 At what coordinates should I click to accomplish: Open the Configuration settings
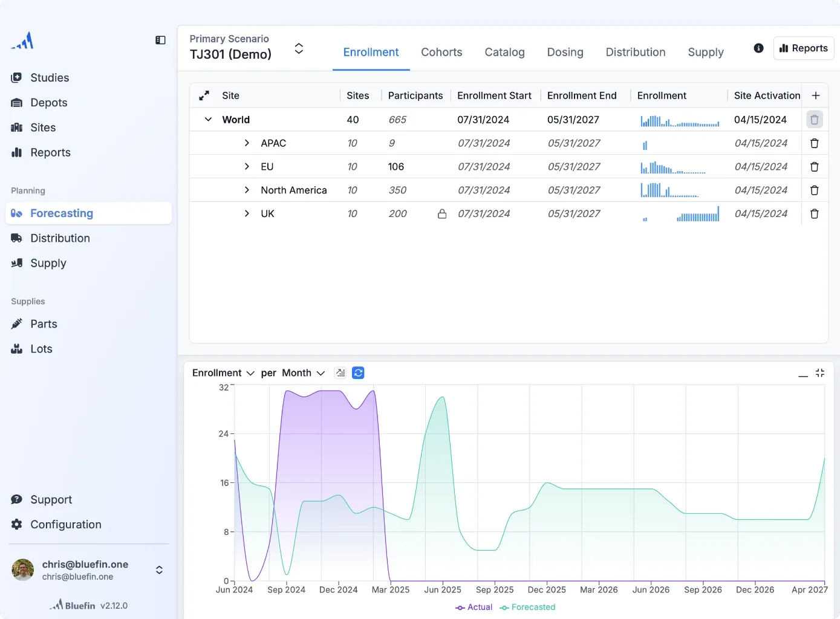click(65, 524)
